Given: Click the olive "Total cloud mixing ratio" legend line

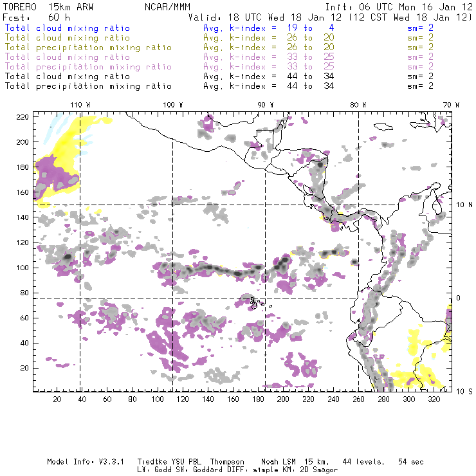Looking at the screenshot, I should [x=68, y=38].
